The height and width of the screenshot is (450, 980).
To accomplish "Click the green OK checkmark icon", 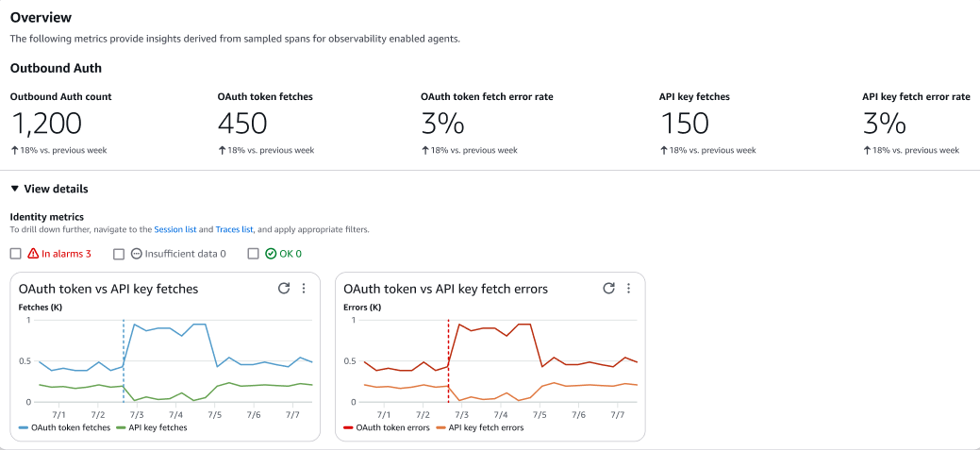I will click(x=271, y=254).
